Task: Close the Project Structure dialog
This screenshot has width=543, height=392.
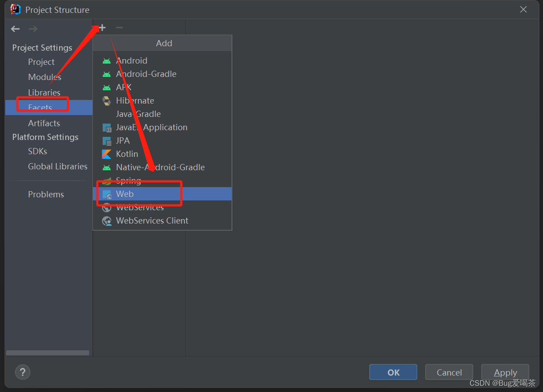Action: [x=523, y=9]
